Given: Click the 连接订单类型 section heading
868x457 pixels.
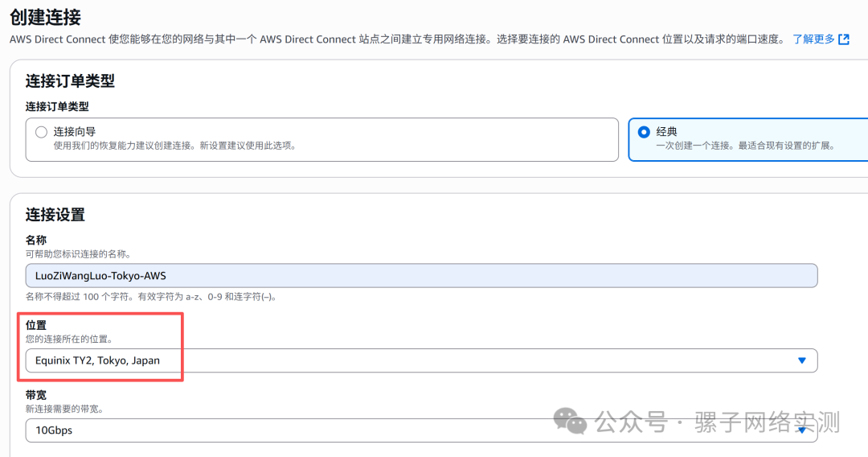Looking at the screenshot, I should 70,80.
